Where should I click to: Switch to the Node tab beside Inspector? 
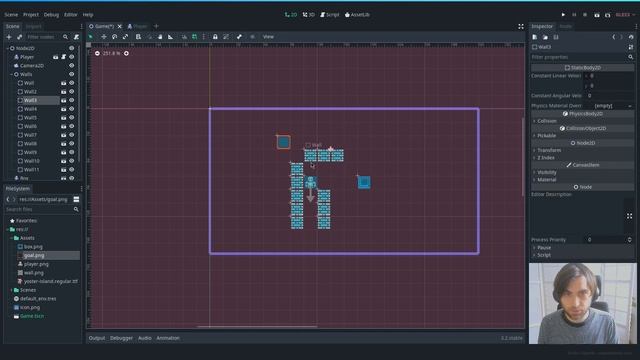tap(565, 27)
